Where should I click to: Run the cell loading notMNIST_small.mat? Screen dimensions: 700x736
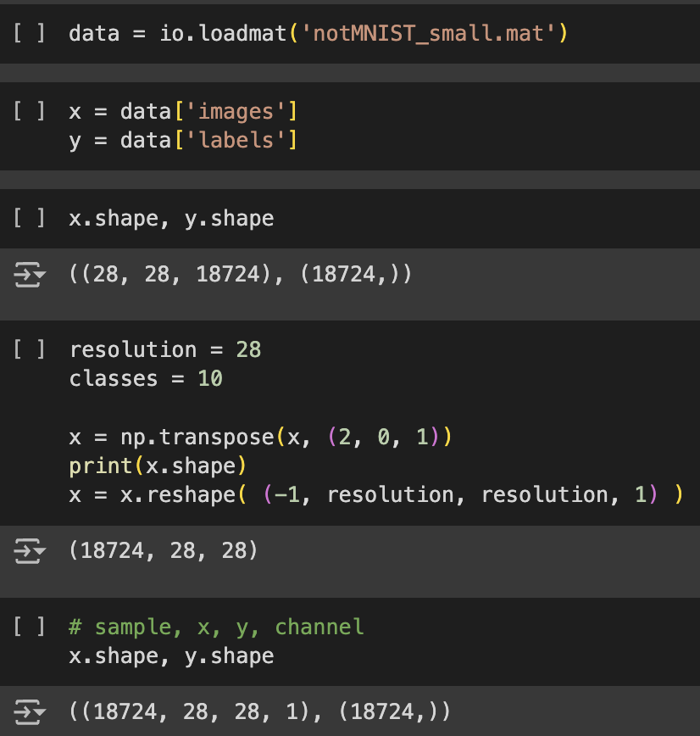tap(29, 33)
